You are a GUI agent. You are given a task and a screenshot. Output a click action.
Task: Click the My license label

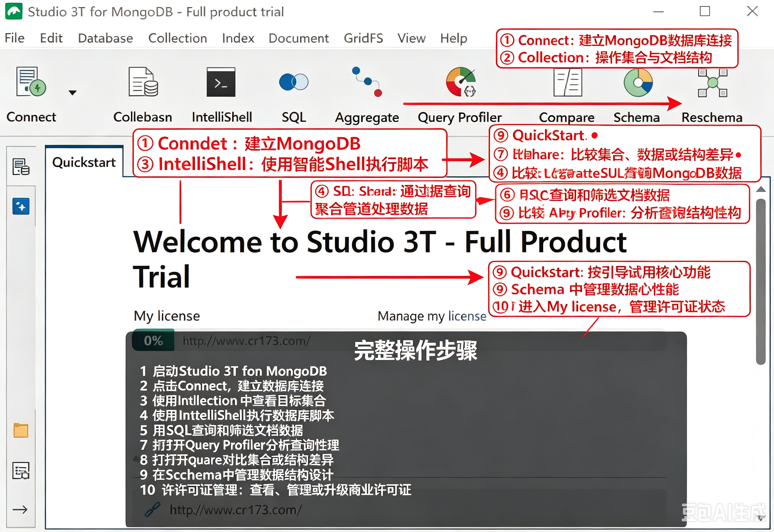(x=167, y=316)
